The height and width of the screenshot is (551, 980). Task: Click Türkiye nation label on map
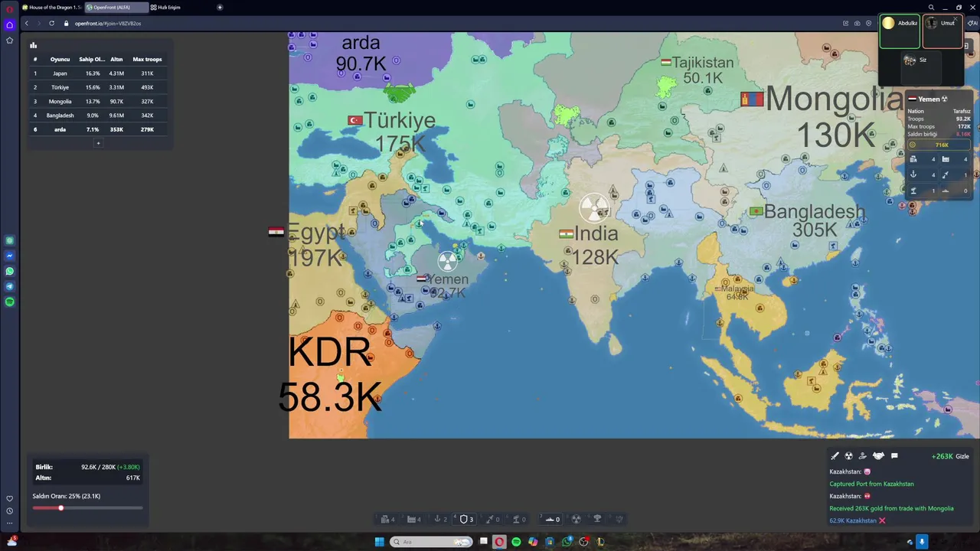click(x=400, y=120)
